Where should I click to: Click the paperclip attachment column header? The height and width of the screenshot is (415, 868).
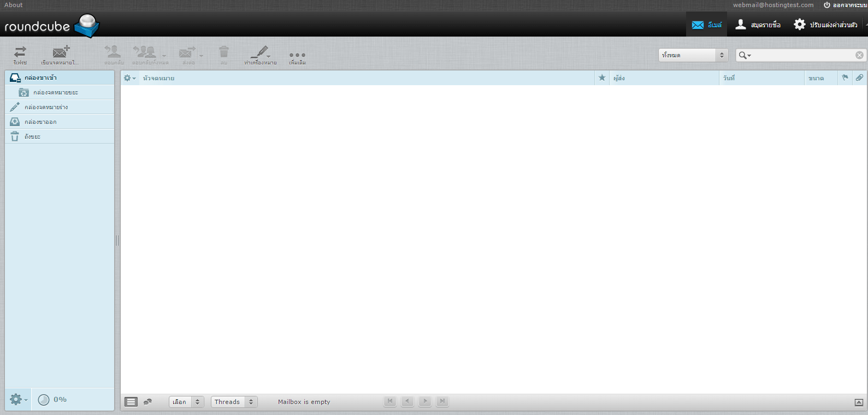859,78
